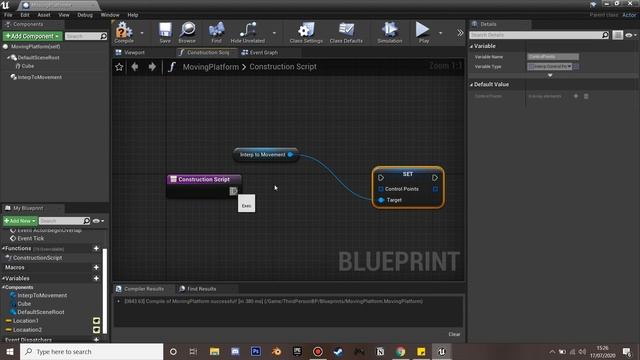Click the SET node exec input pin
640x360 pixels.
[x=380, y=178]
